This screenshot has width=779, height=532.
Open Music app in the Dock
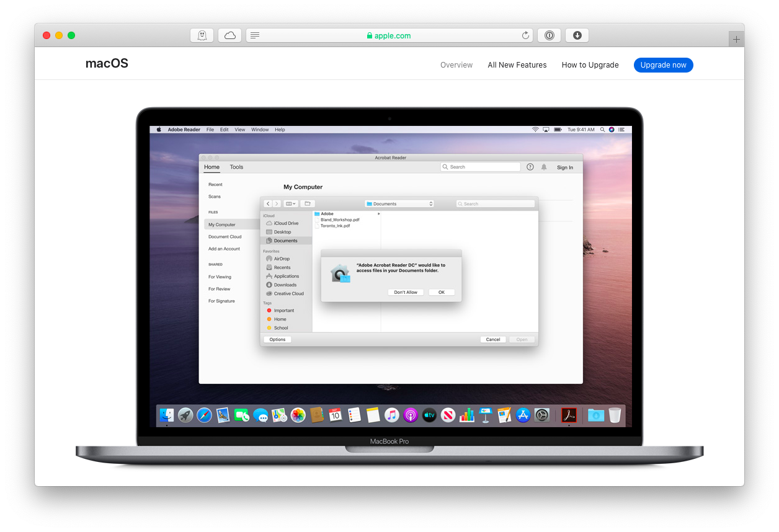pyautogui.click(x=391, y=415)
